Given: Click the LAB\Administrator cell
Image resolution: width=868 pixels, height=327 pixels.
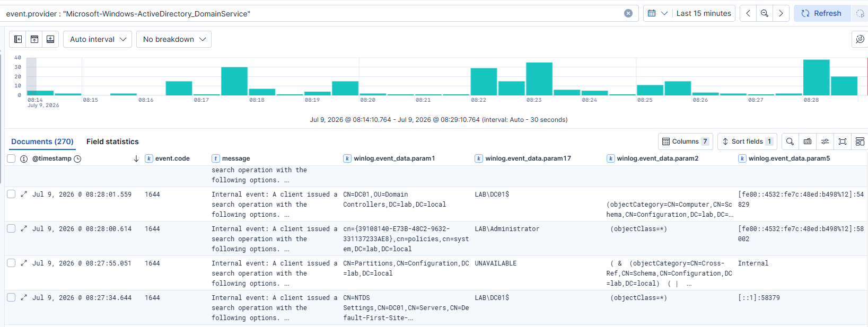Looking at the screenshot, I should click(x=507, y=229).
